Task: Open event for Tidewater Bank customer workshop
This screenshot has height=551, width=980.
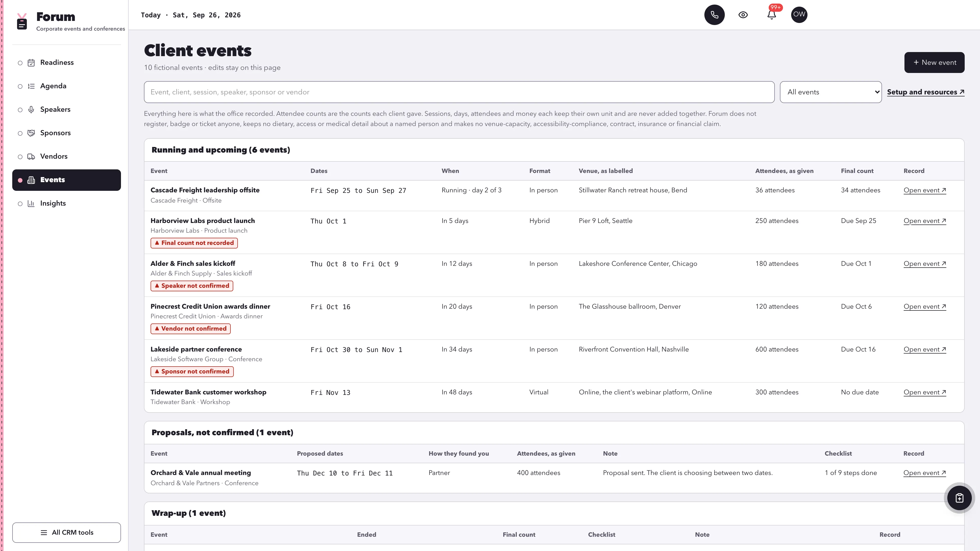Action: tap(924, 392)
